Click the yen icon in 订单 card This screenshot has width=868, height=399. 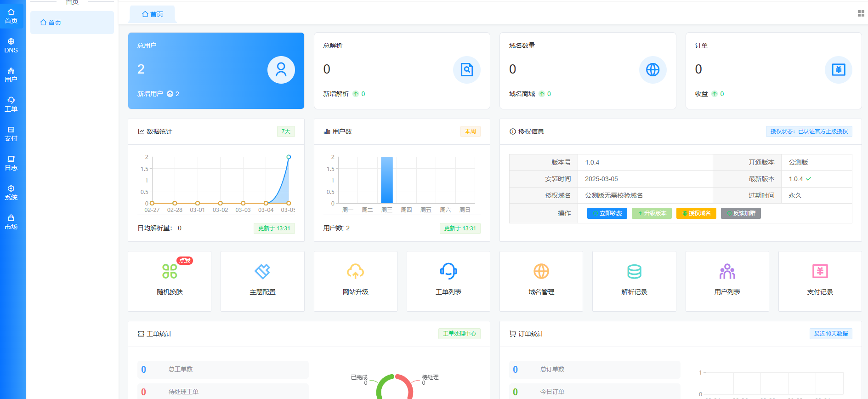[x=839, y=70]
